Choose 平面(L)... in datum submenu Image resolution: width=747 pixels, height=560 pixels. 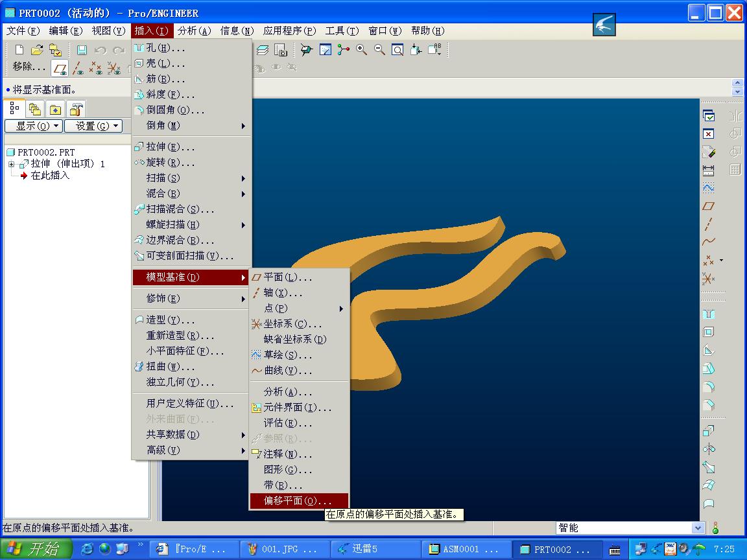pos(299,277)
